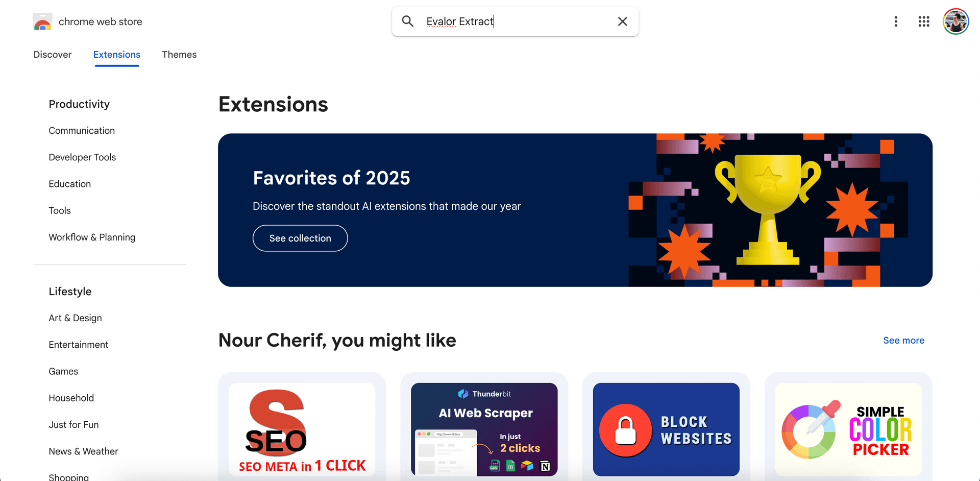The width and height of the screenshot is (980, 481).
Task: Open the SEO META in 1 CLICK card
Action: click(302, 429)
